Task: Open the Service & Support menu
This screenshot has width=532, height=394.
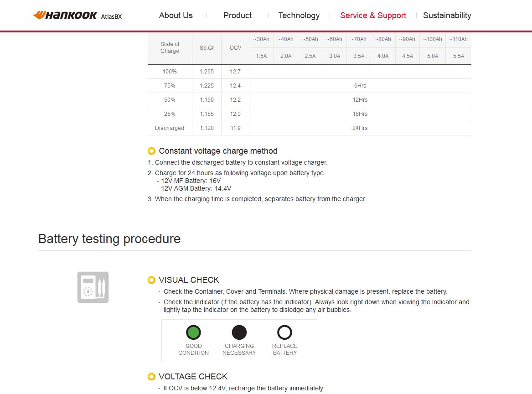Action: click(373, 16)
